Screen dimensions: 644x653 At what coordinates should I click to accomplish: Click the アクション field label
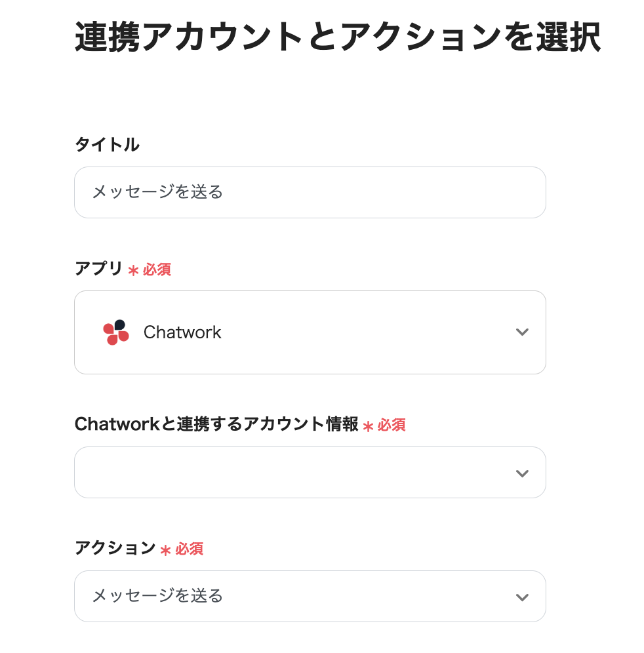115,548
